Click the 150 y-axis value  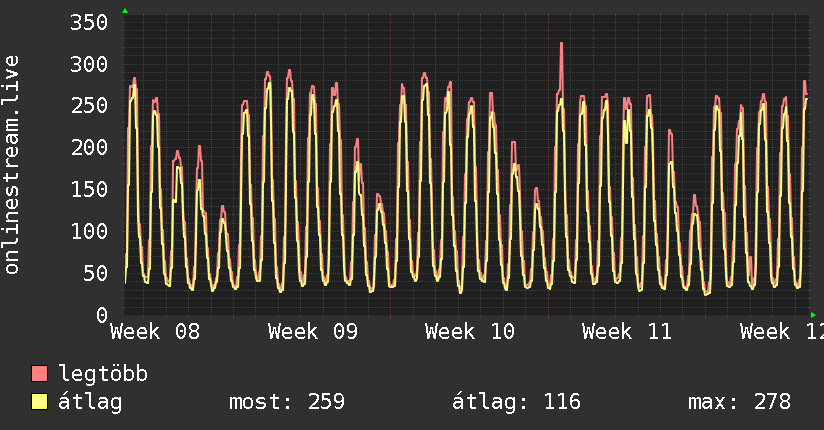[x=89, y=189]
